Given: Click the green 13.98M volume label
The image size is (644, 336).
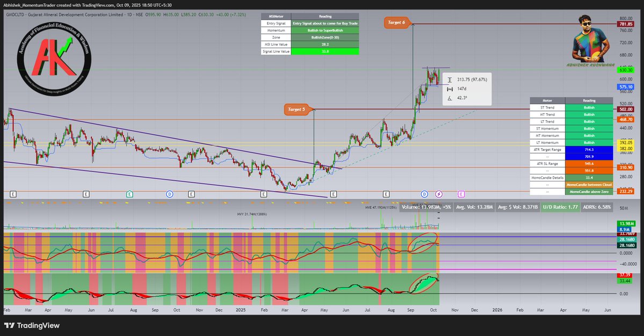Looking at the screenshot, I should [x=626, y=224].
